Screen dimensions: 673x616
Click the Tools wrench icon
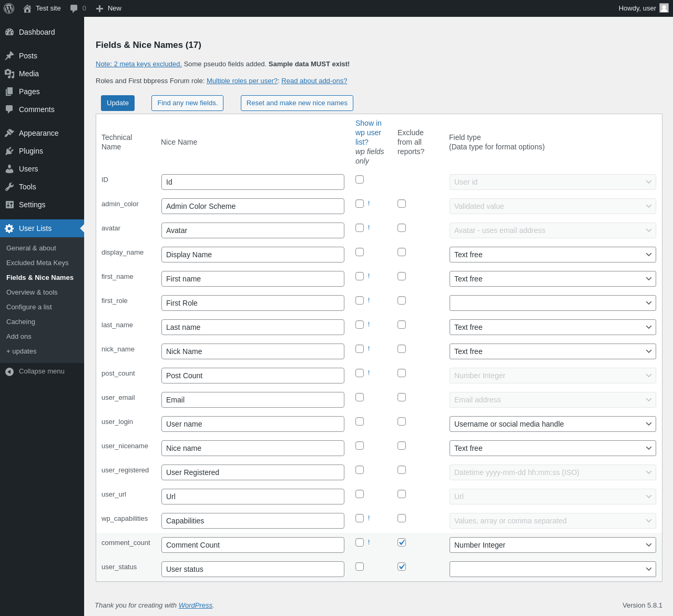pyautogui.click(x=9, y=187)
